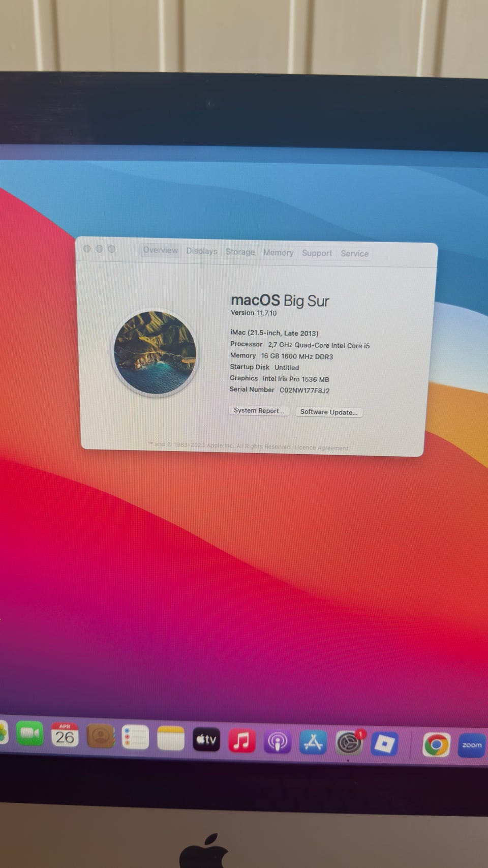The image size is (488, 868).
Task: Click the Intel Iris Pro 1536 MB value
Action: pyautogui.click(x=296, y=379)
